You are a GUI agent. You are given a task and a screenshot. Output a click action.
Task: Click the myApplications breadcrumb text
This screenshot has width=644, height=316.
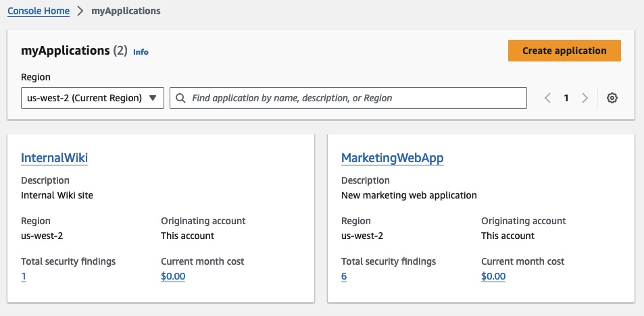[x=126, y=11]
